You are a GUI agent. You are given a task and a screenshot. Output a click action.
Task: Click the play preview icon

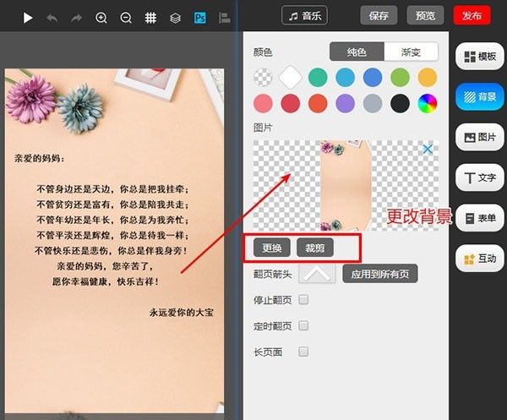pos(28,18)
